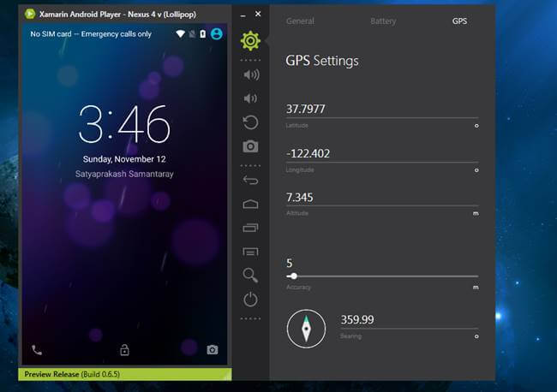Click the magnifier search icon
This screenshot has width=557, height=392.
point(250,276)
